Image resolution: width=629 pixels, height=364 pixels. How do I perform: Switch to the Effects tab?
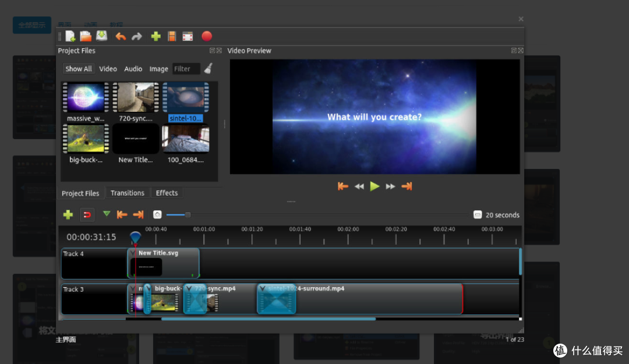pos(167,193)
